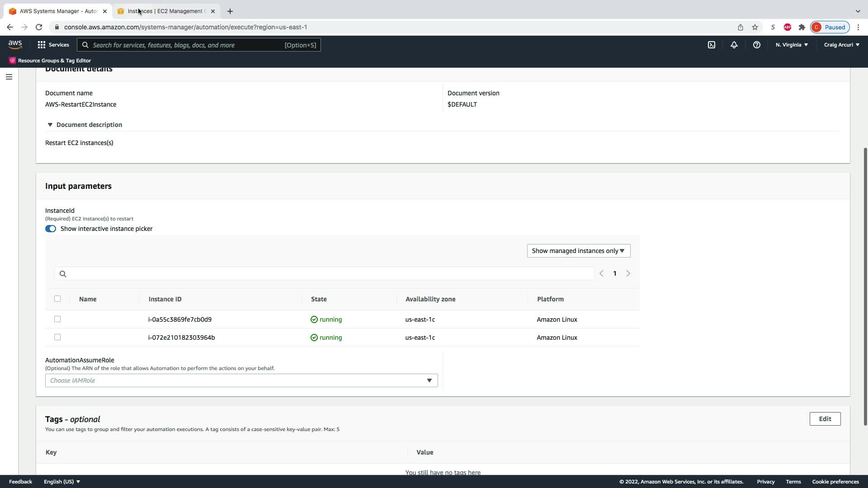
Task: Disable Show interactive instance picker toggle
Action: coord(51,229)
